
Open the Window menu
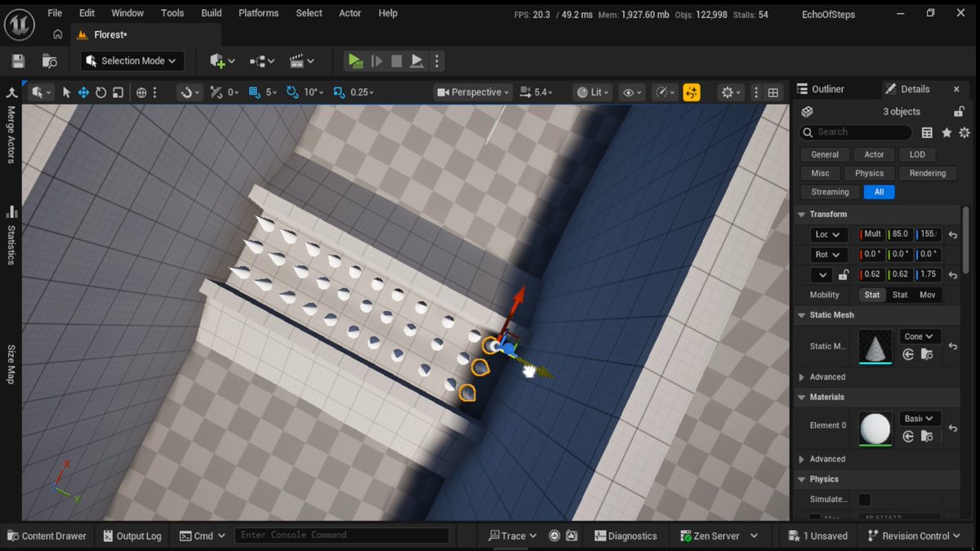tap(127, 13)
